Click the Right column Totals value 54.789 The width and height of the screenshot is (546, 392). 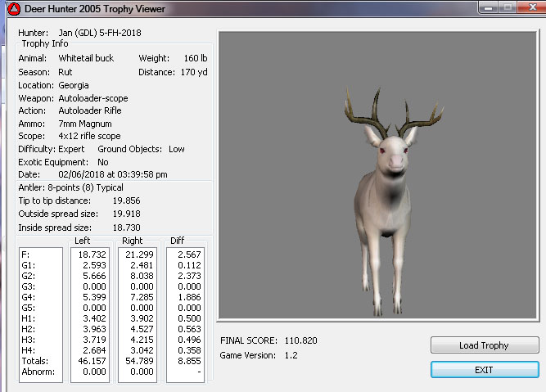(137, 360)
